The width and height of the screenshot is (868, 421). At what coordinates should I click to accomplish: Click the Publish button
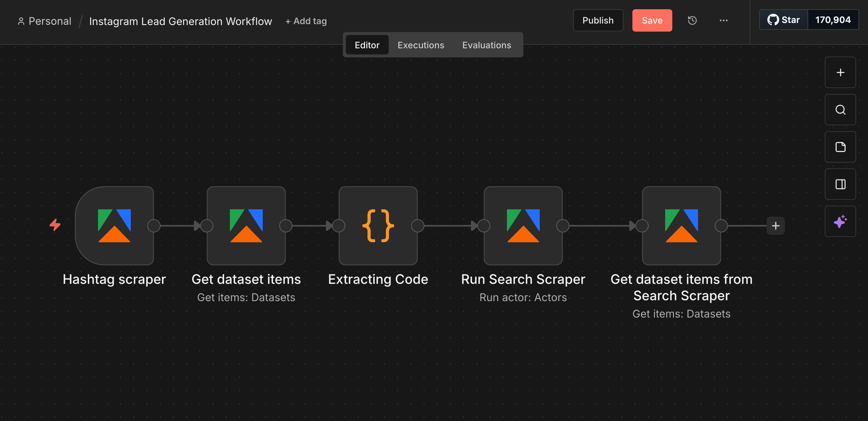(598, 20)
